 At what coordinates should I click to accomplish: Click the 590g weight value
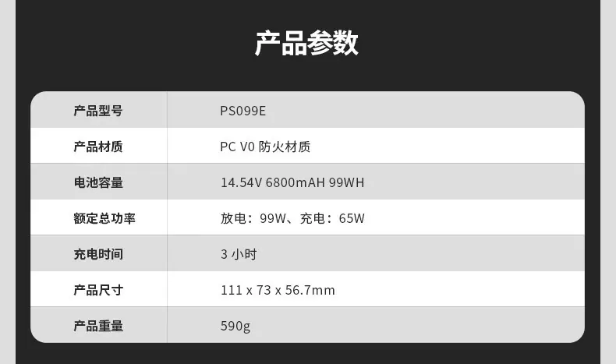click(x=235, y=327)
